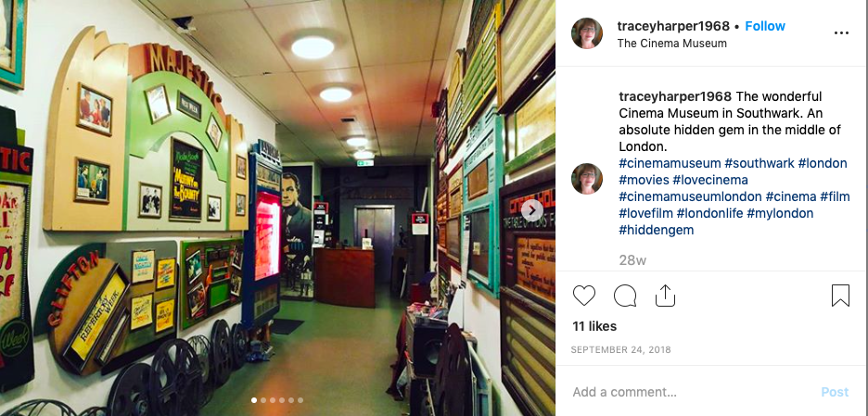
Task: Follow traceyharper1968
Action: pos(765,26)
